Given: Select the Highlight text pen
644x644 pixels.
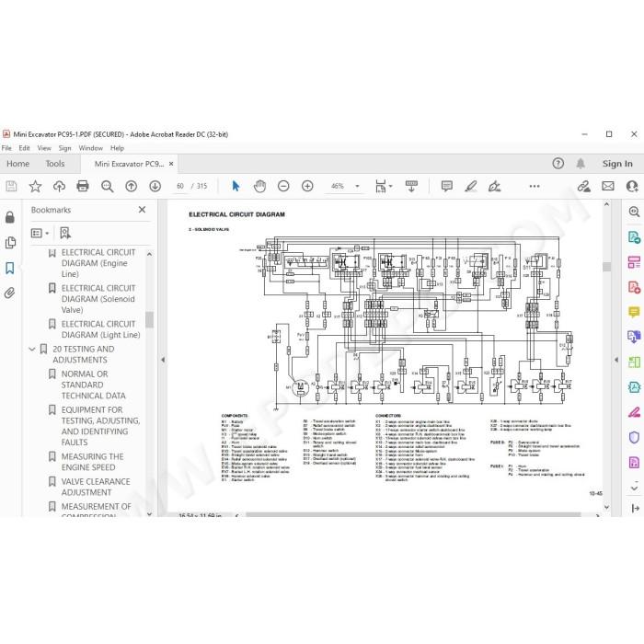Looking at the screenshot, I should (471, 186).
